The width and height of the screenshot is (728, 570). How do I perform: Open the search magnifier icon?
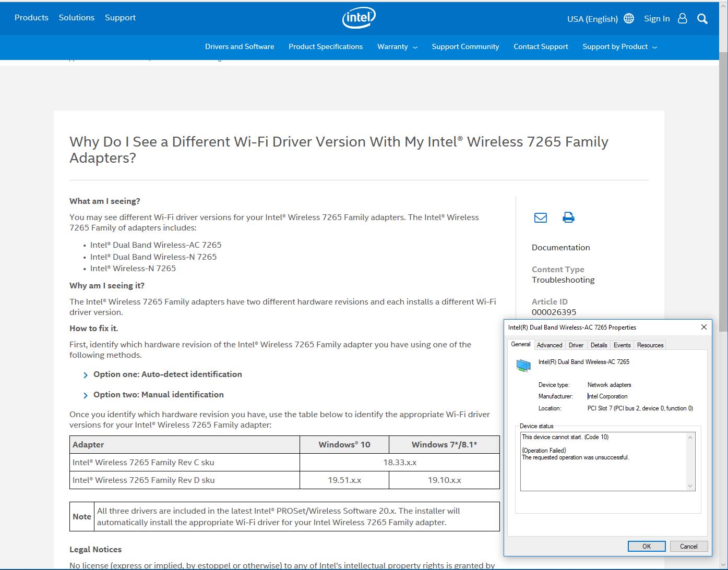click(702, 19)
